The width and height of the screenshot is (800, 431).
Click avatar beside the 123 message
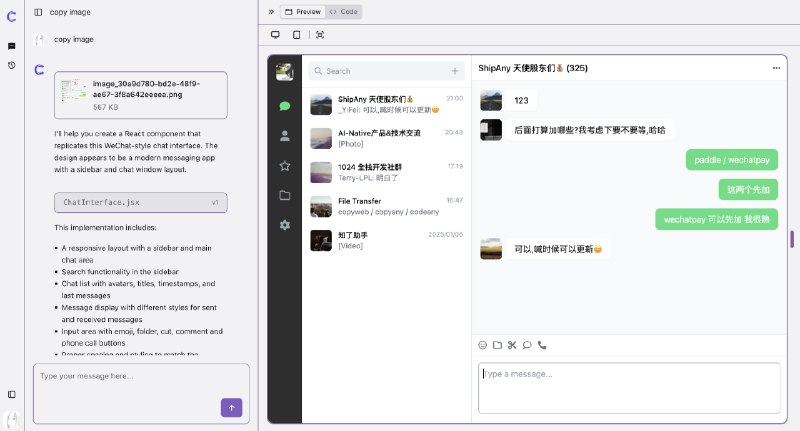tap(491, 100)
